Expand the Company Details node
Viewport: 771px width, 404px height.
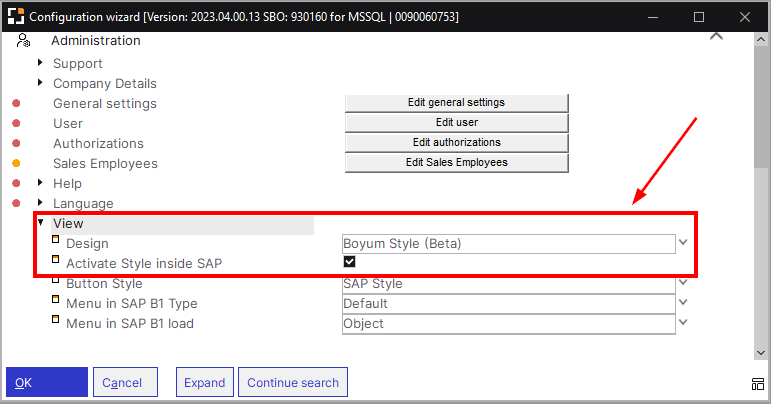point(40,82)
